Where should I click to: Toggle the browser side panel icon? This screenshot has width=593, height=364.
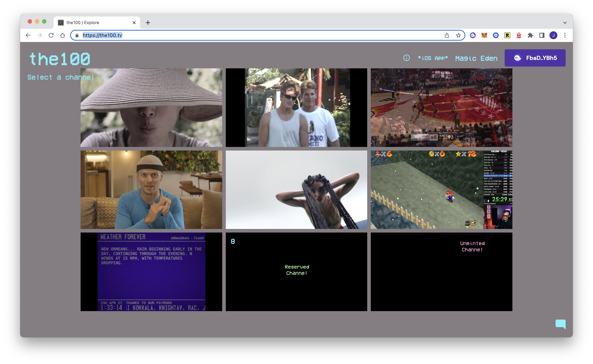pos(542,35)
